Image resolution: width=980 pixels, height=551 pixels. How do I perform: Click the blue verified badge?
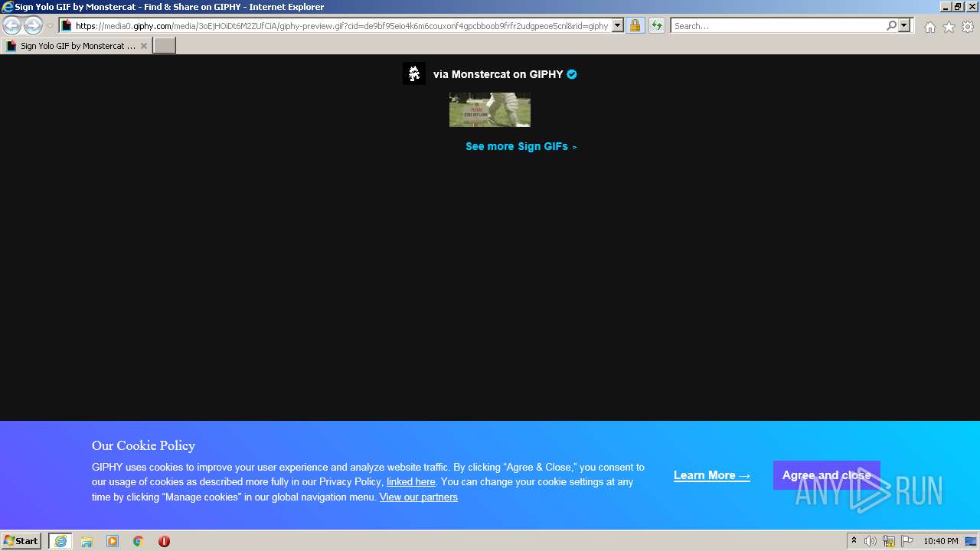[x=572, y=74]
